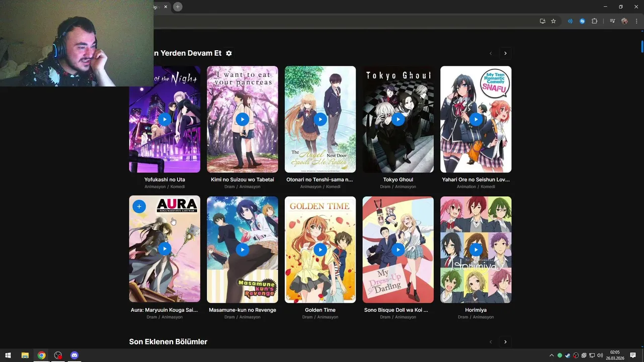Image resolution: width=644 pixels, height=362 pixels.
Task: Open the Yofukashi no Uta title link
Action: click(165, 179)
